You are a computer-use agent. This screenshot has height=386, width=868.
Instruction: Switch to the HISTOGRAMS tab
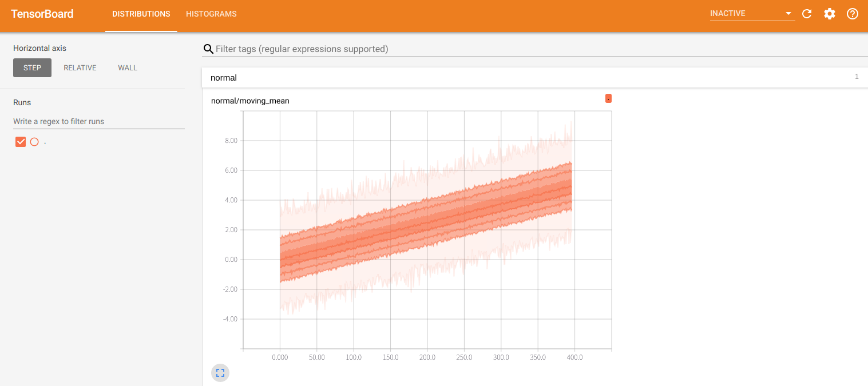pos(211,14)
